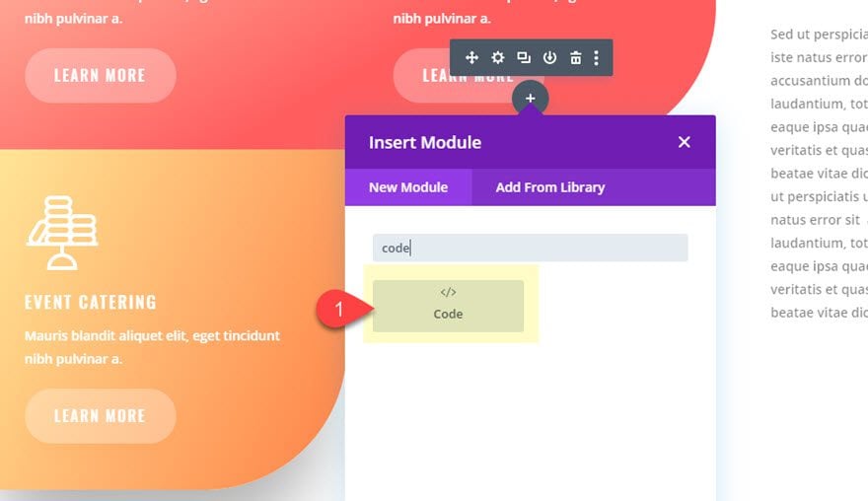Click the Mauris blandit description under Event Catering
This screenshot has width=868, height=501.
(152, 347)
